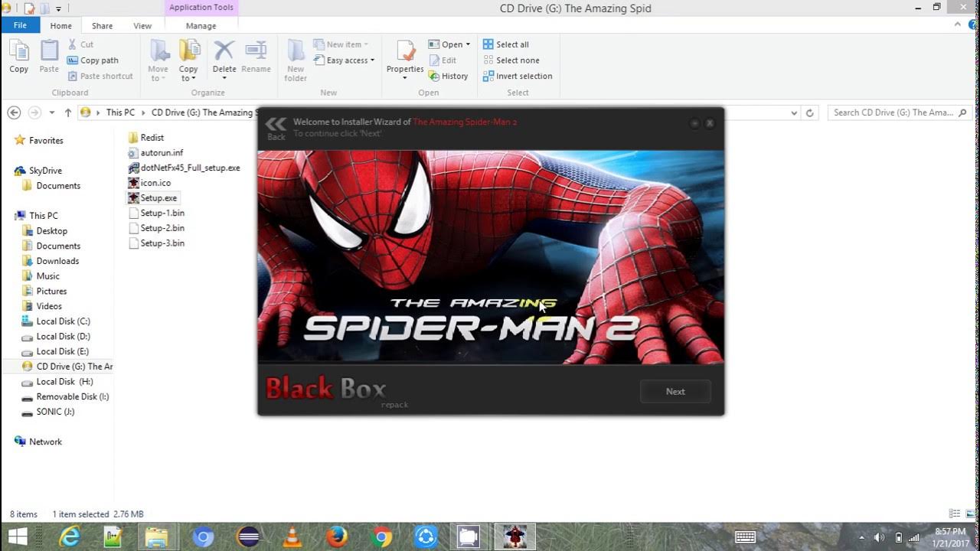The width and height of the screenshot is (980, 551).
Task: Launch Internet Explorer from taskbar
Action: pos(70,537)
